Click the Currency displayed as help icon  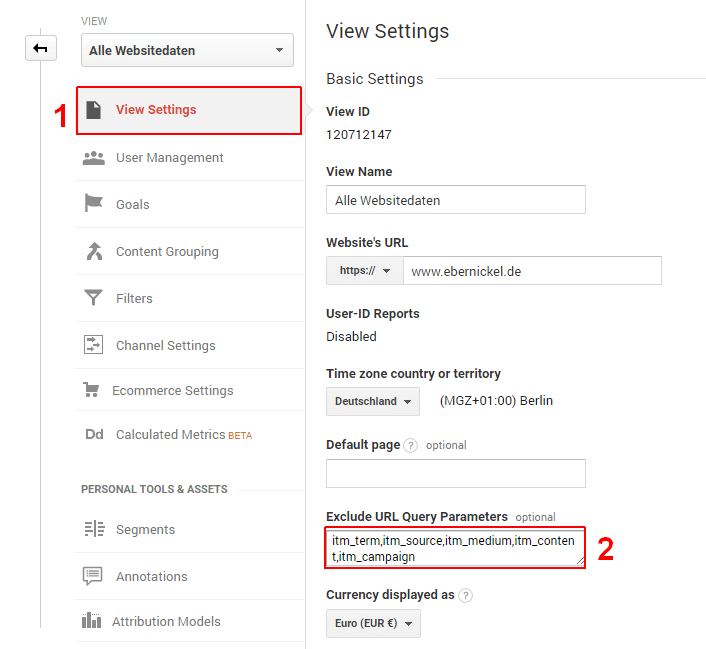465,595
